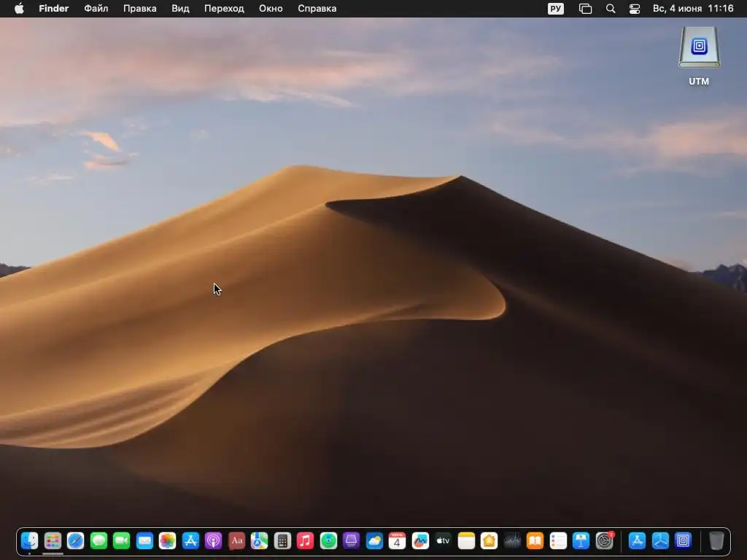Open the Правка menu
Viewport: 747px width, 560px height.
[x=139, y=9]
